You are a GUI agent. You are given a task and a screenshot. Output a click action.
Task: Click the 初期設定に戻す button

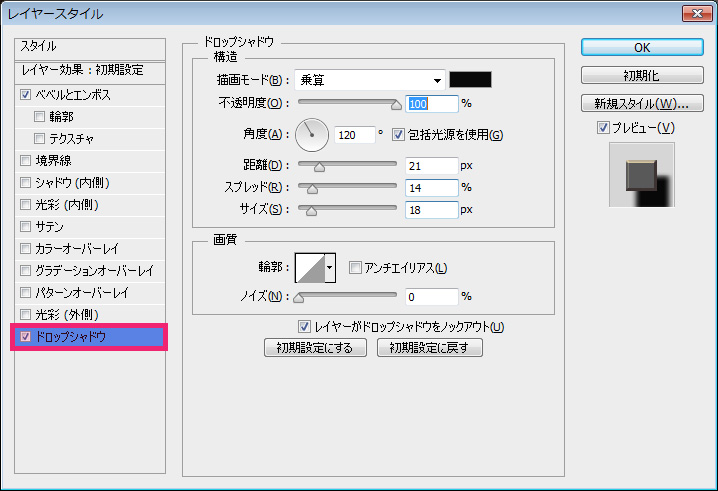coord(430,348)
